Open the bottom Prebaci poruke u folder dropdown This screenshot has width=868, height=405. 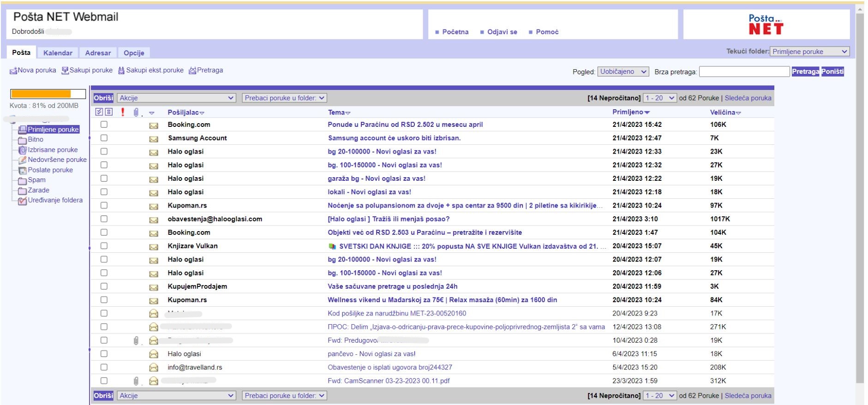284,396
